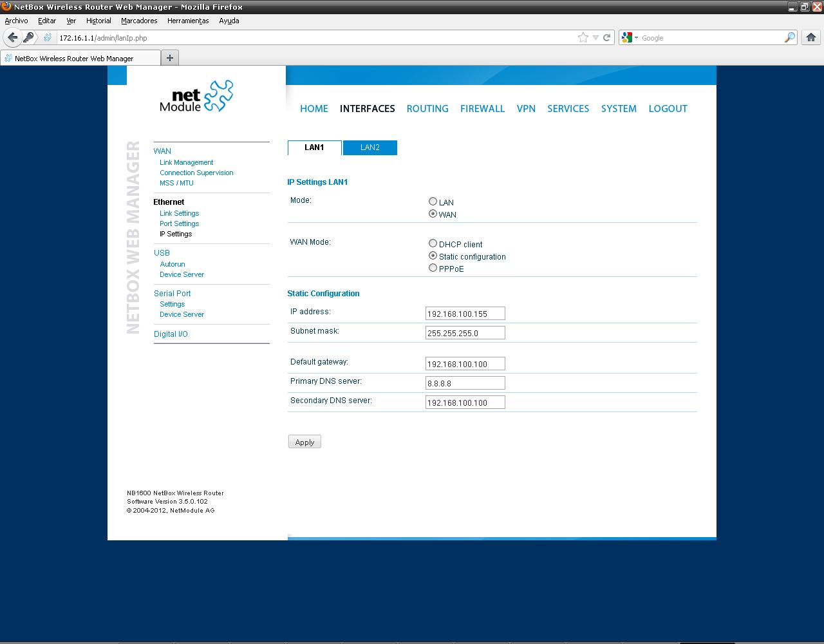Click LOGOUT in the top navigation

click(668, 108)
